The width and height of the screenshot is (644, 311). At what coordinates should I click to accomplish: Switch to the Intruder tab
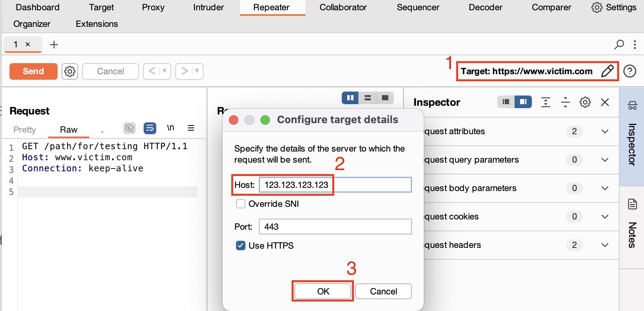click(x=208, y=7)
